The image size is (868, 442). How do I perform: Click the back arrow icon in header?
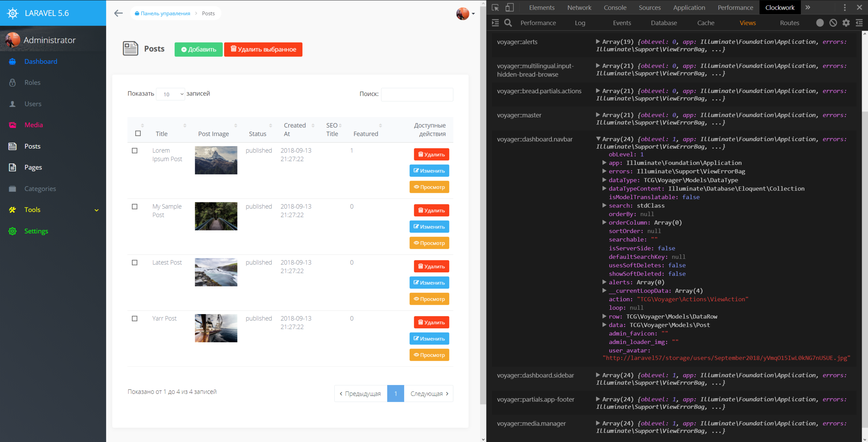pos(118,13)
